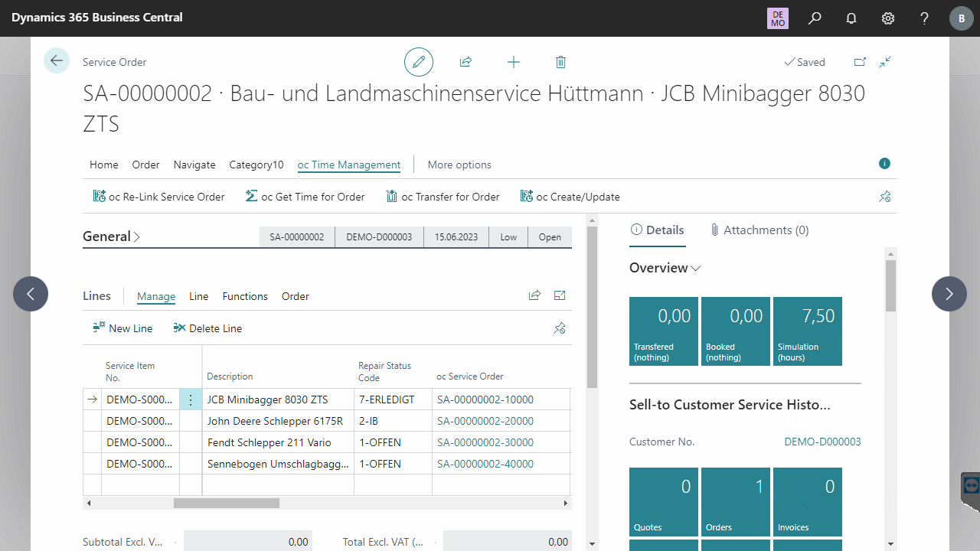Select cell 2-IB repair status

coord(393,421)
